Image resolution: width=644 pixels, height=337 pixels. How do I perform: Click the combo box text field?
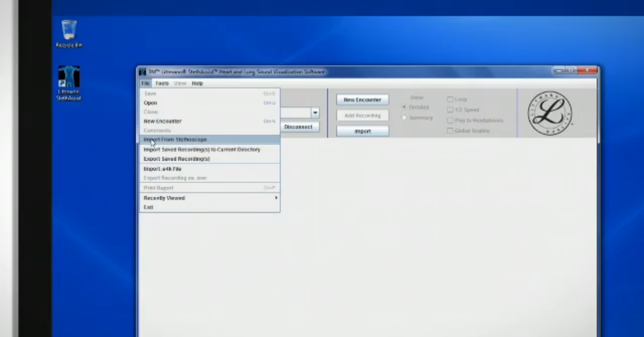tap(296, 113)
